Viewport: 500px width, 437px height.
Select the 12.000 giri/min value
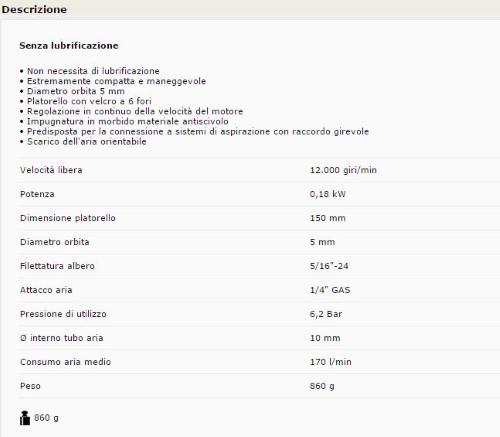(x=343, y=170)
